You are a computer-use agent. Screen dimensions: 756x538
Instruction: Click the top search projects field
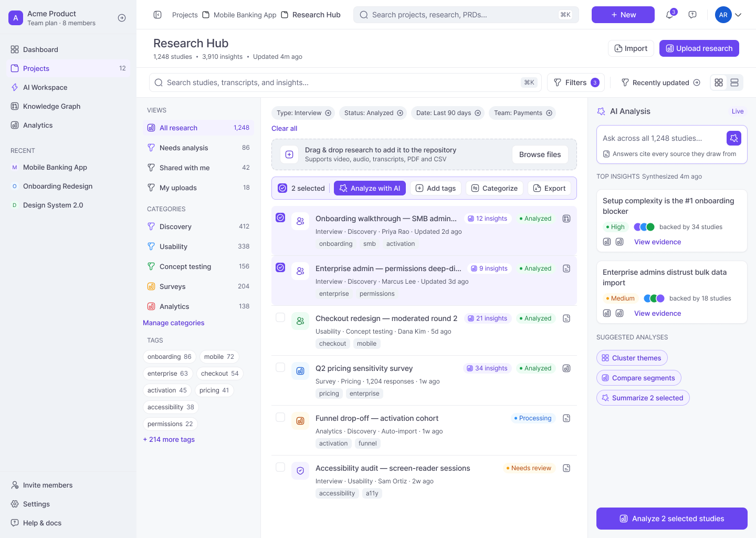pyautogui.click(x=466, y=15)
